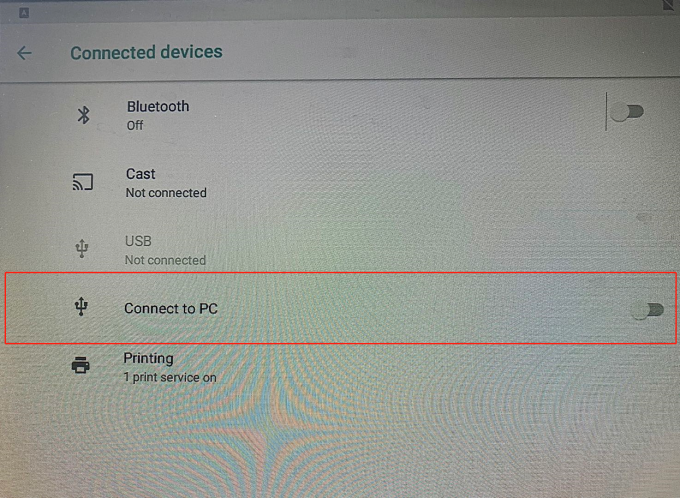
Task: Click "1 print service on" subtitle
Action: (170, 377)
